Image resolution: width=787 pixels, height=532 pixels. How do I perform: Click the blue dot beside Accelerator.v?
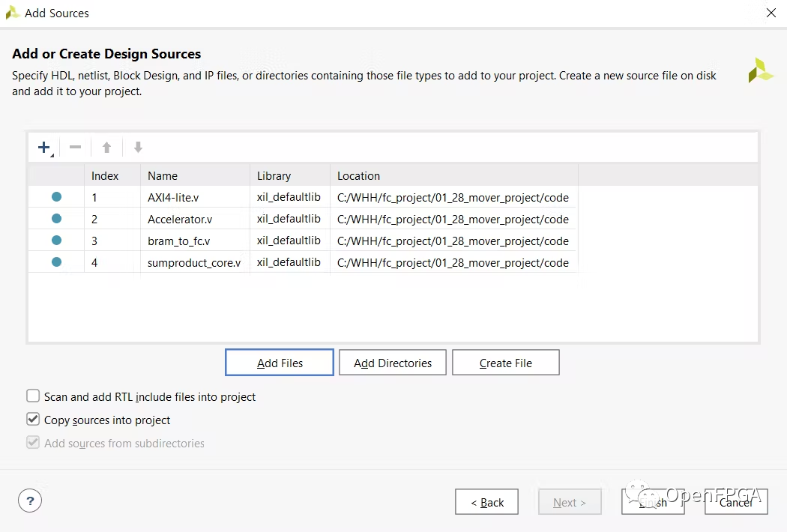(56, 219)
